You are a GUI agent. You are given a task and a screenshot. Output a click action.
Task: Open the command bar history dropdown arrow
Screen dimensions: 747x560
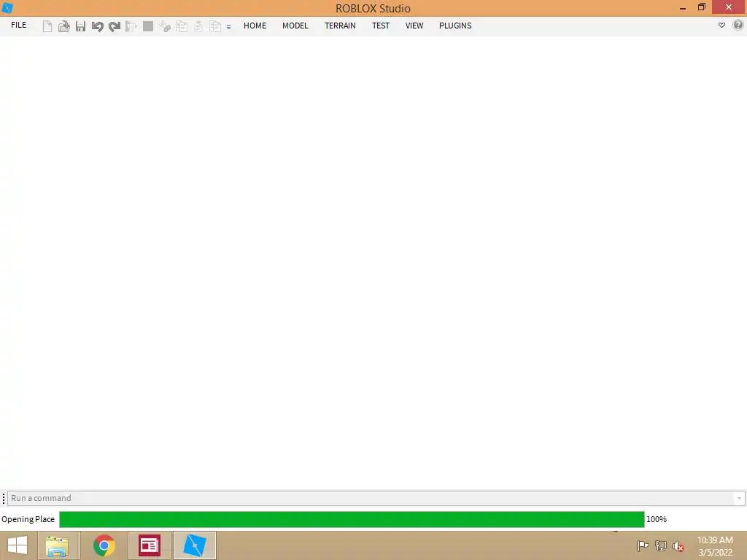[739, 498]
